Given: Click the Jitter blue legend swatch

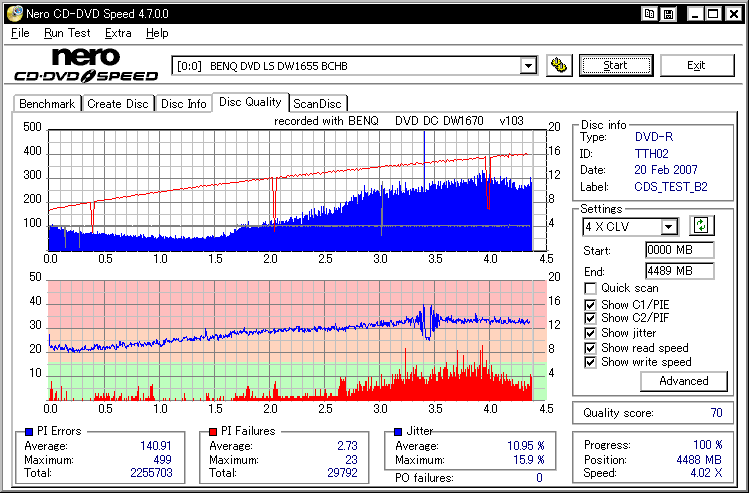Looking at the screenshot, I should pos(398,432).
